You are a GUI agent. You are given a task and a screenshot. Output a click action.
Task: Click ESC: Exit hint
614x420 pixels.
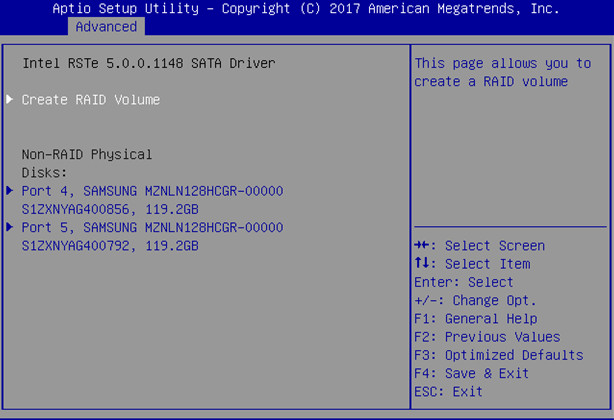tap(448, 391)
